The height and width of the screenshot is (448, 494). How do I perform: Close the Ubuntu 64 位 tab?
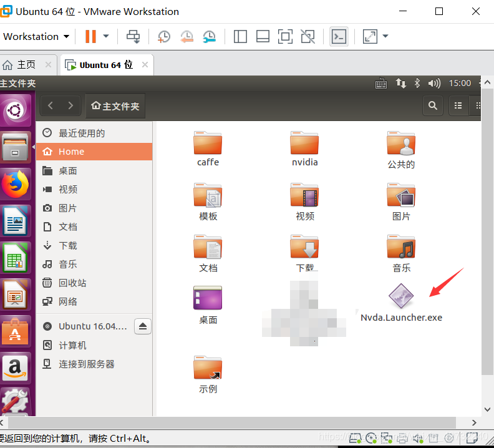(x=145, y=65)
